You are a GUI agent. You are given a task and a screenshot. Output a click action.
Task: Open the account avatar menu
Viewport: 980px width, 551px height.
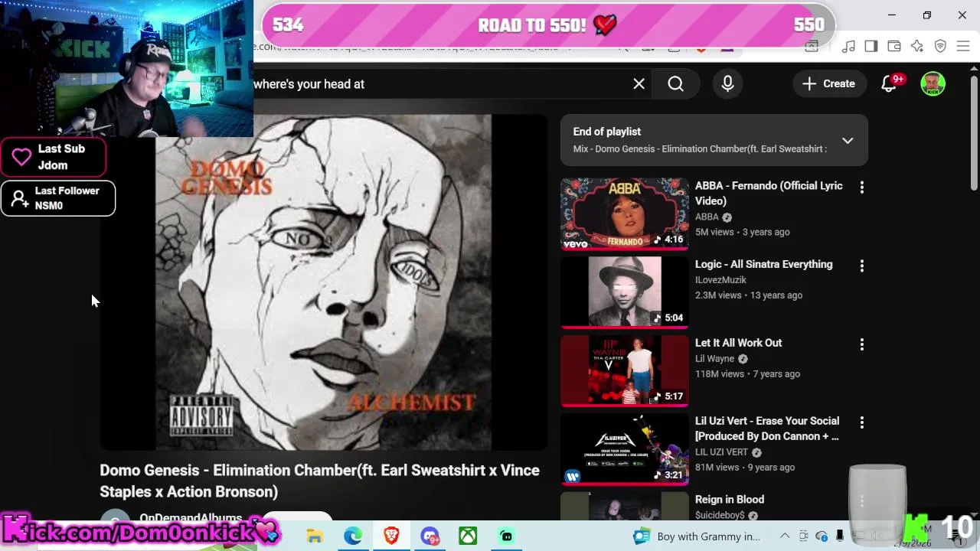[x=933, y=84]
